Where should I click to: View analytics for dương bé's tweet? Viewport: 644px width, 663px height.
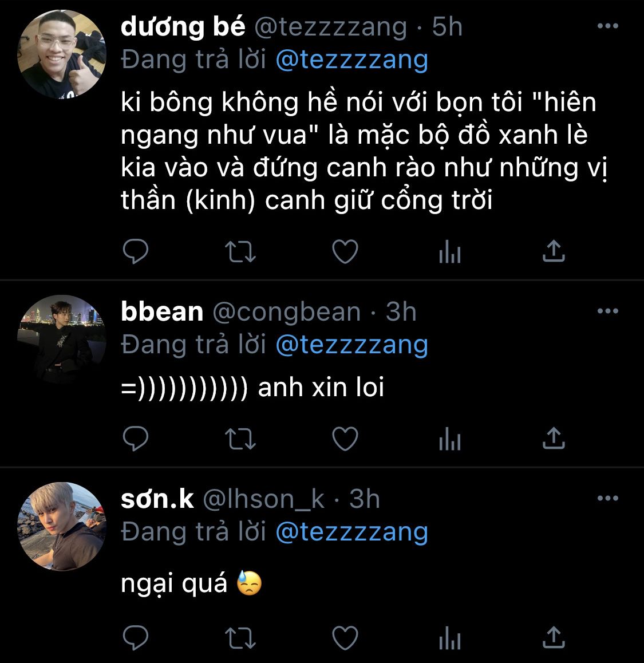point(450,251)
